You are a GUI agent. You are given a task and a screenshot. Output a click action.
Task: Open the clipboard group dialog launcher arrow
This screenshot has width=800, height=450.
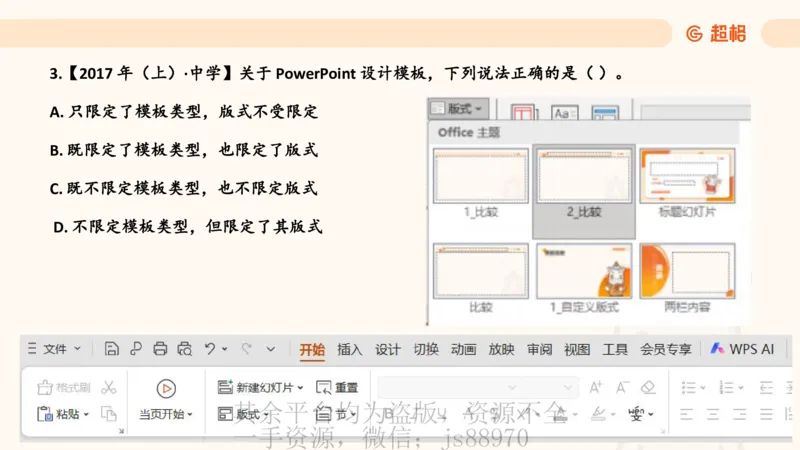(121, 431)
